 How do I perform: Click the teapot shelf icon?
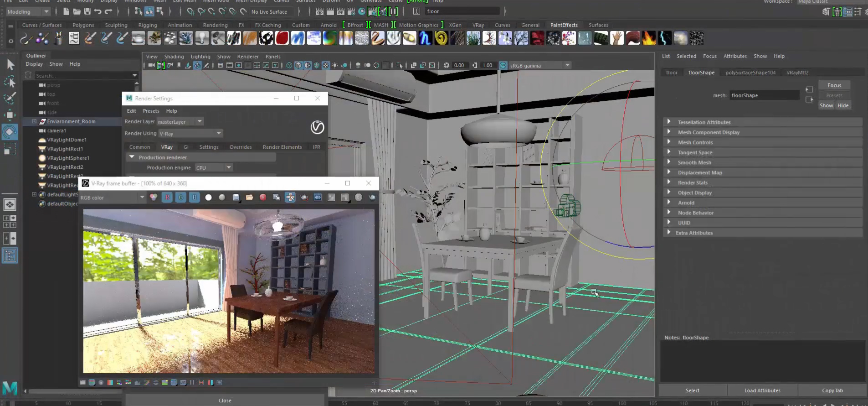pos(138,38)
